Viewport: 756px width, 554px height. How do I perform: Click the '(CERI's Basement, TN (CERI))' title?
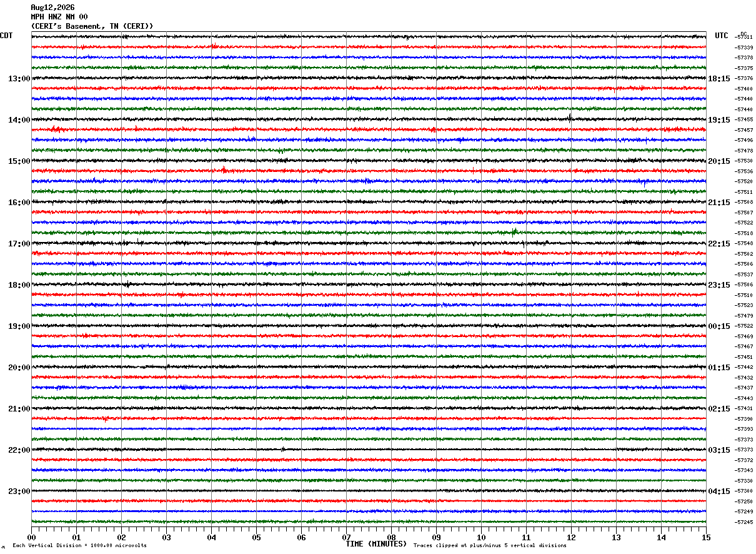coord(92,26)
